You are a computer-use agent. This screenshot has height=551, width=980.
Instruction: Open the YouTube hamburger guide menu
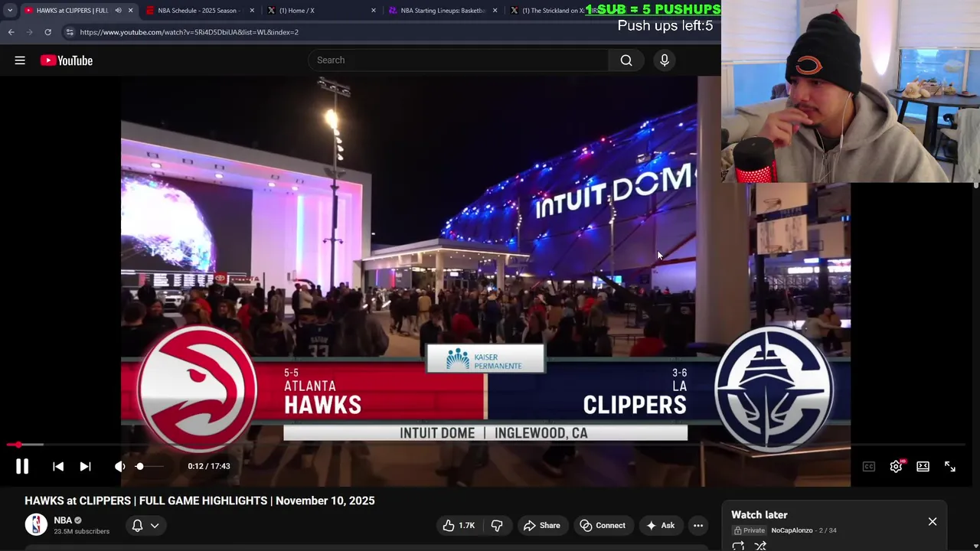(x=20, y=60)
